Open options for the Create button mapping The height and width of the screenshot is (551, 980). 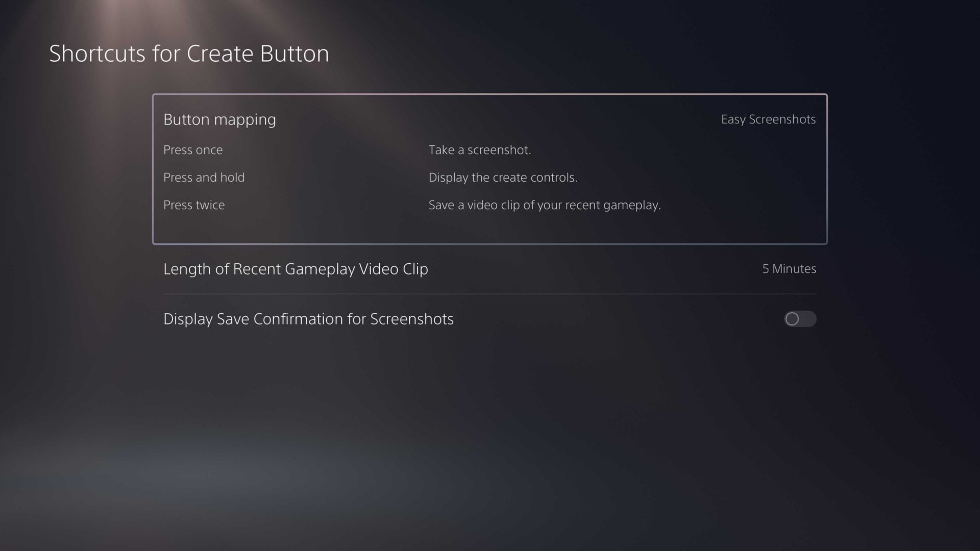[490, 119]
